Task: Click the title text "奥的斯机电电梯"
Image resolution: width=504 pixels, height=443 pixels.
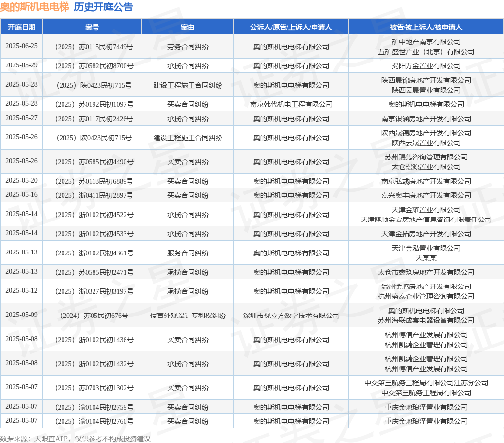Action: (34, 7)
